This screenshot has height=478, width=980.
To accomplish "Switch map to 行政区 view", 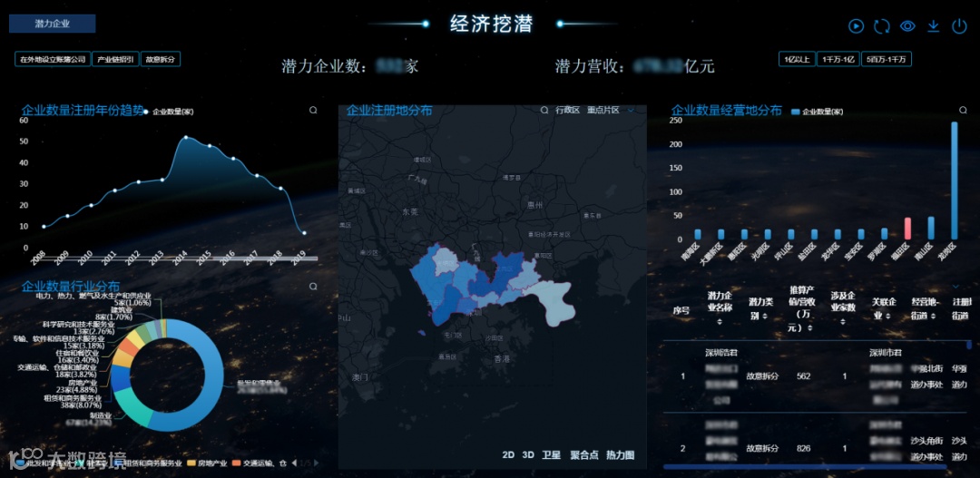I will 568,110.
